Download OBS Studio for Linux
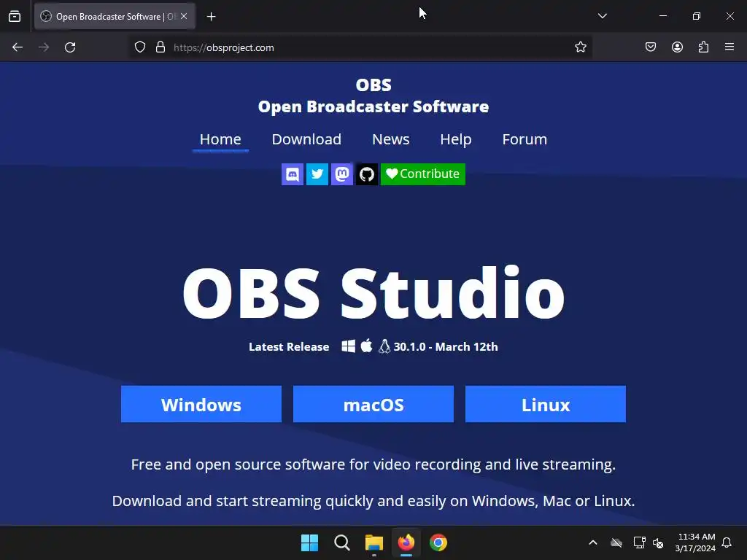This screenshot has width=747, height=560. (x=546, y=404)
